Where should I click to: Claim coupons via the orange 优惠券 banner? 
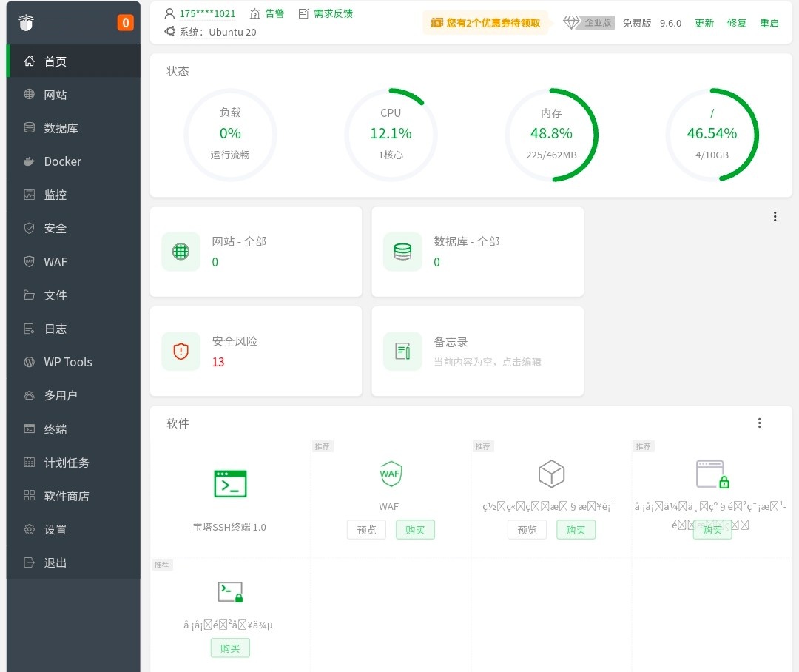[x=486, y=23]
